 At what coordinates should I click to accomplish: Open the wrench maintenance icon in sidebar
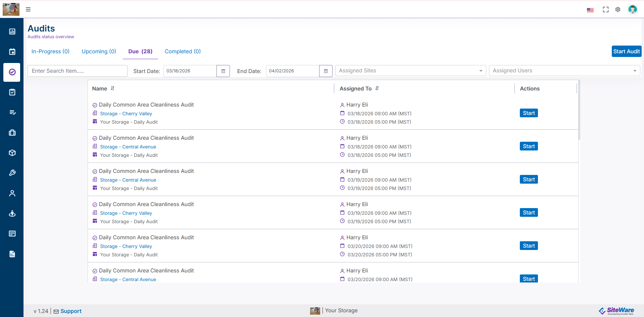point(12,173)
